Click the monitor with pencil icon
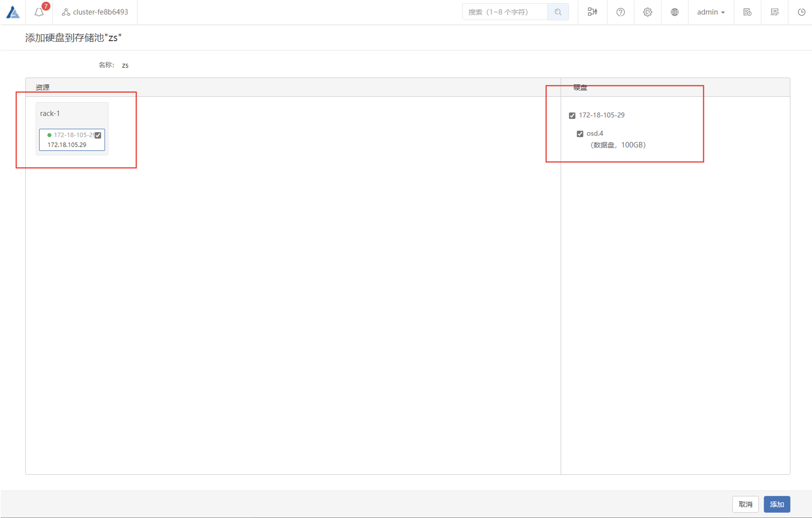This screenshot has height=518, width=812. pos(774,12)
